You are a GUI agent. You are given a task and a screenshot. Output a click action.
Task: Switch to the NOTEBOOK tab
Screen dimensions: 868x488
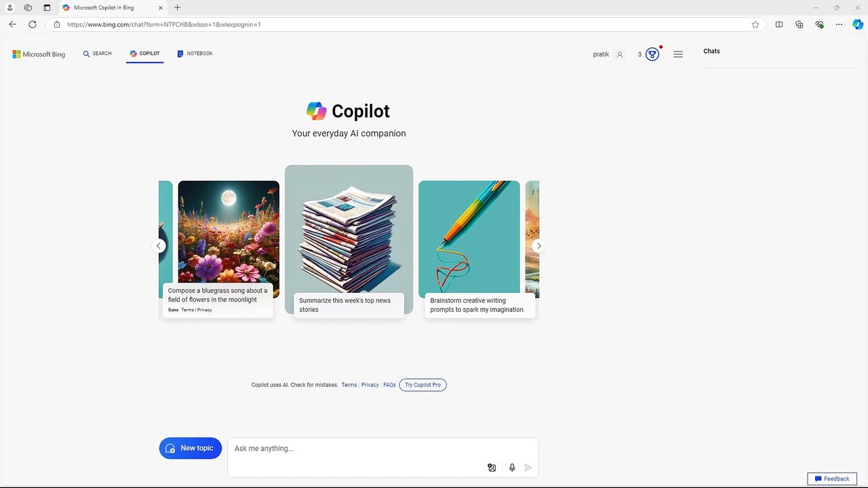195,54
